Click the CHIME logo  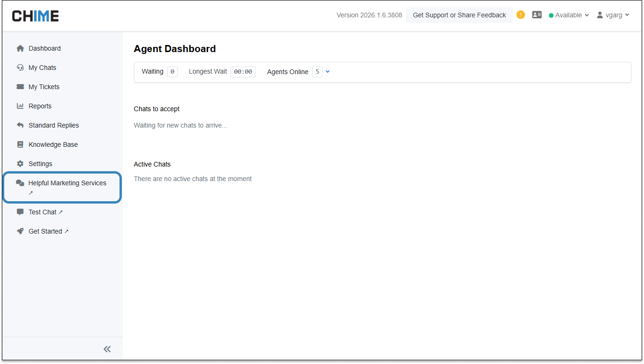[36, 16]
